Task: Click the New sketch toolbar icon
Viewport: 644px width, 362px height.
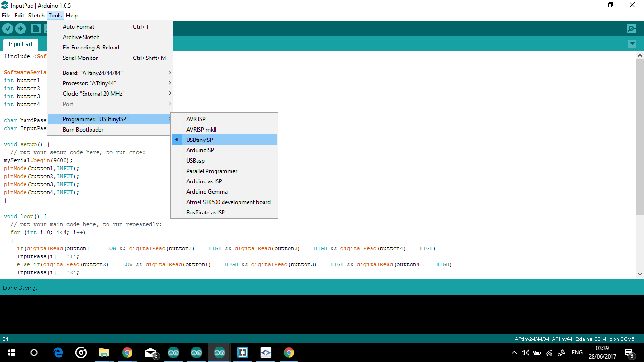Action: coord(36,29)
